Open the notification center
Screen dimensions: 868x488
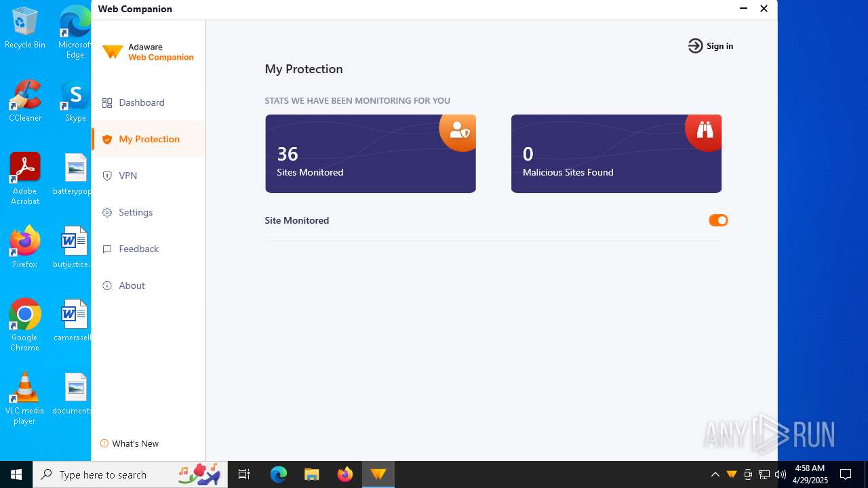(x=846, y=474)
